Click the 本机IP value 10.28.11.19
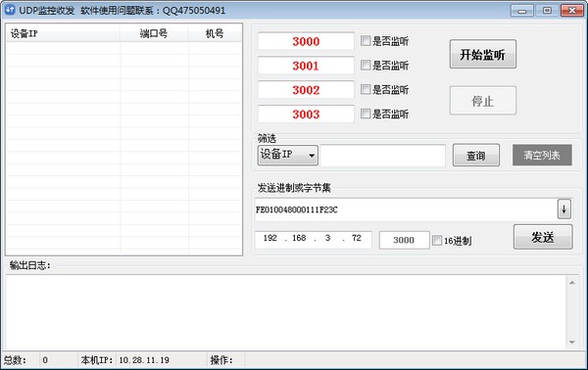Image resolution: width=588 pixels, height=370 pixels. coord(144,360)
